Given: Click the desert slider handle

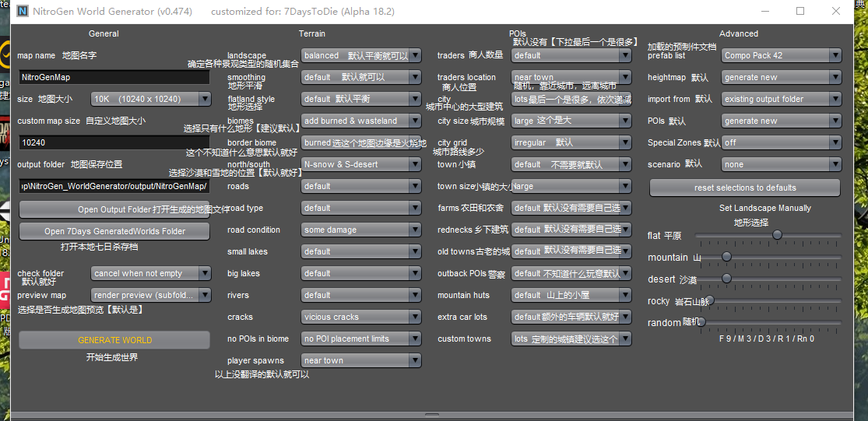Looking at the screenshot, I should [727, 279].
